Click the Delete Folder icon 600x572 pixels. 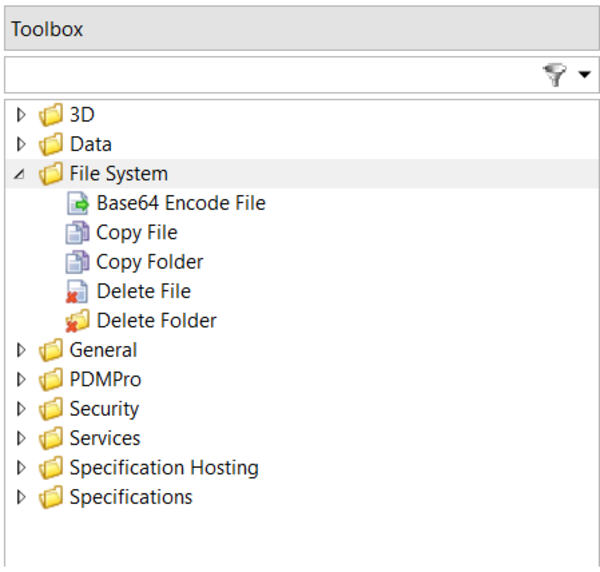point(78,321)
